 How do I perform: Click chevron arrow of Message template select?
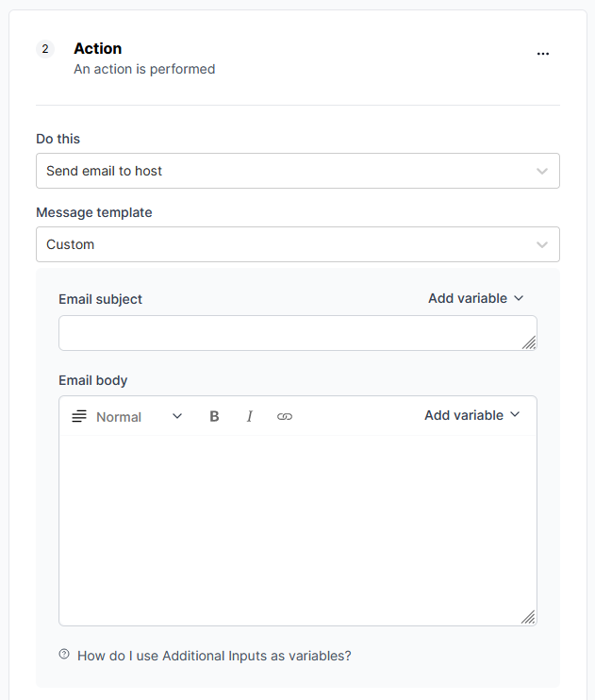tap(542, 245)
